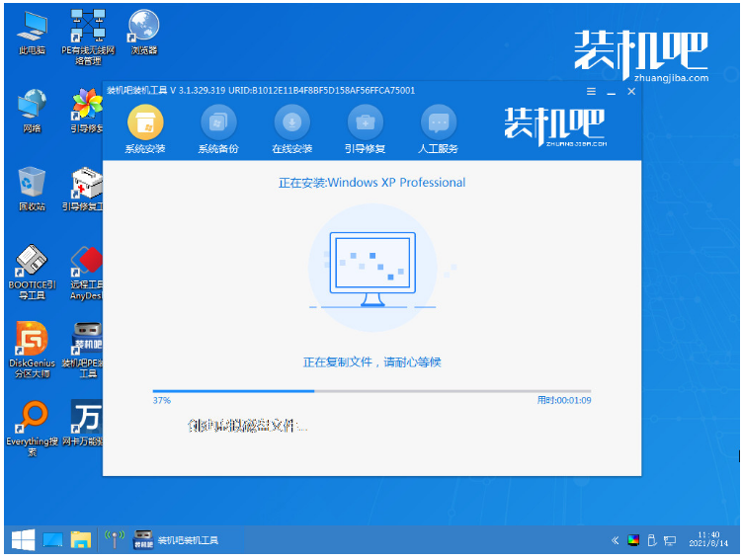This screenshot has height=560, width=742.
Task: Open the 系统备份 backup icon
Action: [218, 129]
